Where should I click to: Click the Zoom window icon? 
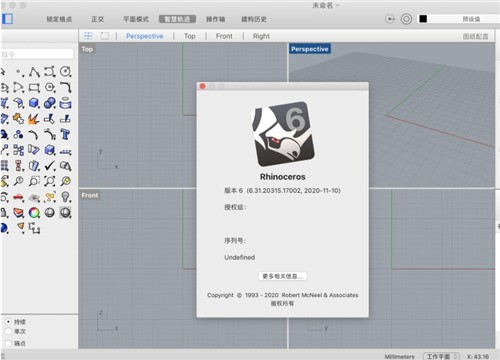[34, 181]
